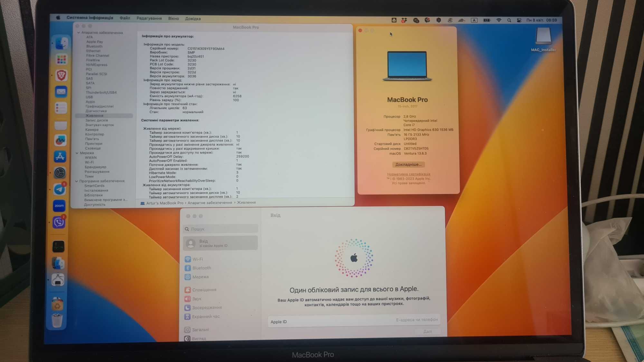Open Launchpad from the Dock

click(x=61, y=59)
